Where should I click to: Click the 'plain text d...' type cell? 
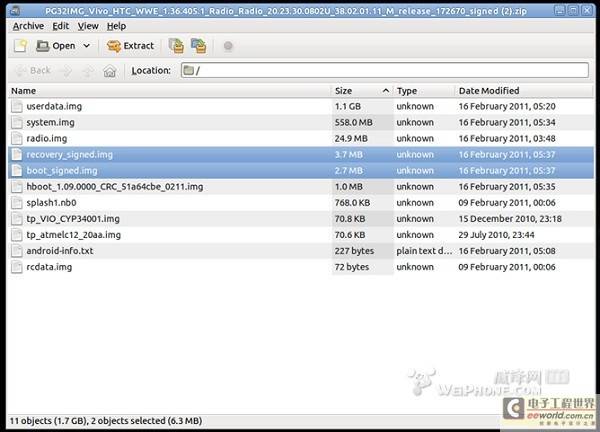click(424, 251)
